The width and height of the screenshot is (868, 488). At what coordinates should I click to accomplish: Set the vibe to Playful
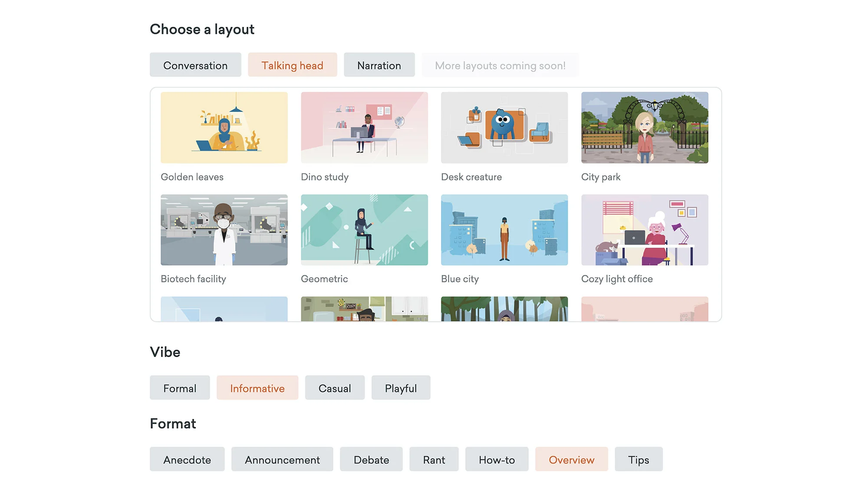click(401, 388)
